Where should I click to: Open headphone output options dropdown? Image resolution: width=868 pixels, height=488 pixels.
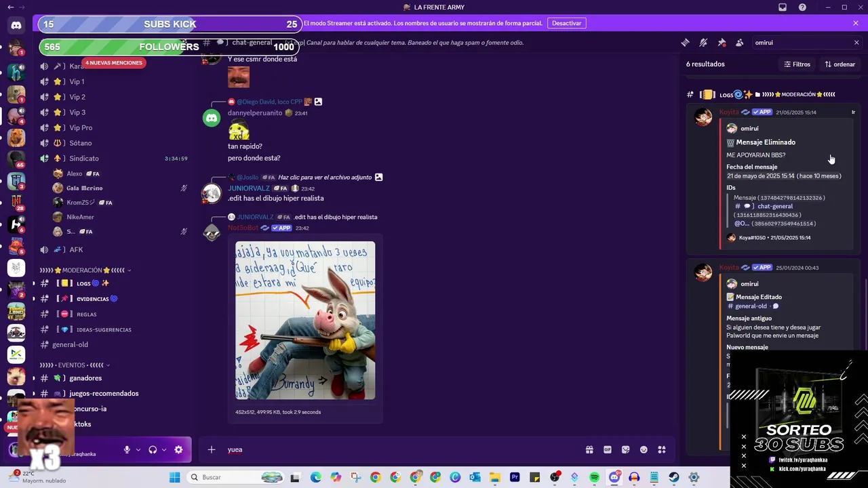(164, 449)
